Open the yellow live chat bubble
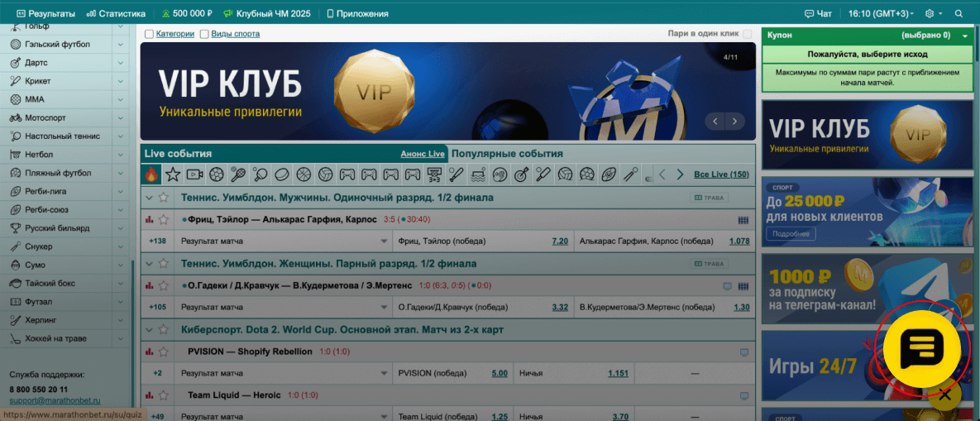 pyautogui.click(x=920, y=347)
